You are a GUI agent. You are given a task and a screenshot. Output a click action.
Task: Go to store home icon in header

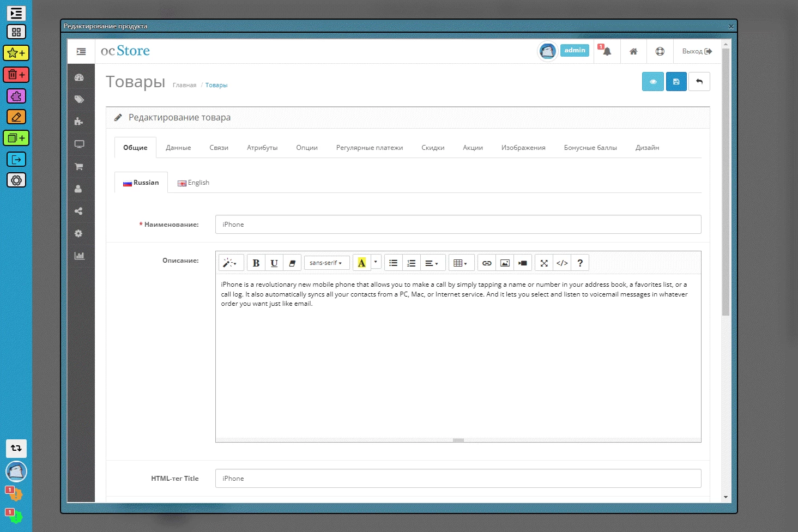click(x=633, y=51)
